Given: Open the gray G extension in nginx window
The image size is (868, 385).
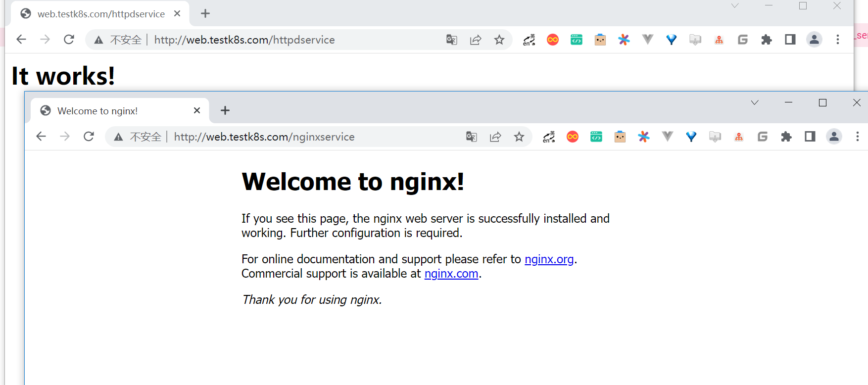Looking at the screenshot, I should [763, 137].
